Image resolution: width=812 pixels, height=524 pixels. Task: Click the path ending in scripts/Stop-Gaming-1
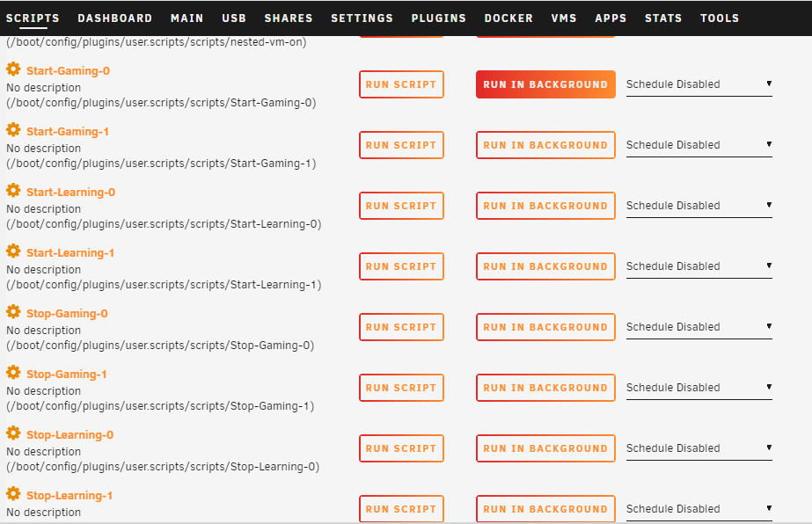pos(160,405)
